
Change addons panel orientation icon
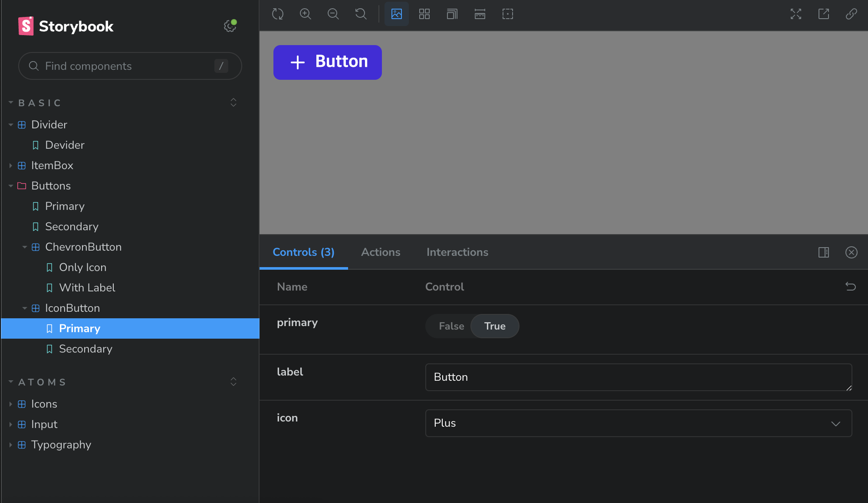tap(824, 252)
